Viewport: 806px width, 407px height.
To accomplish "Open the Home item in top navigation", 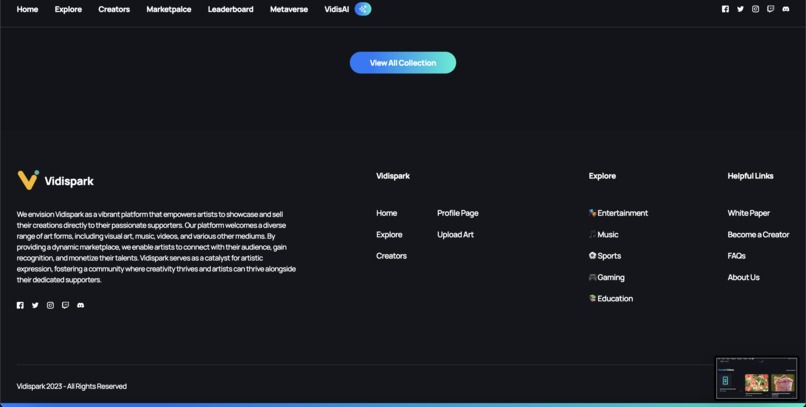I will [27, 9].
